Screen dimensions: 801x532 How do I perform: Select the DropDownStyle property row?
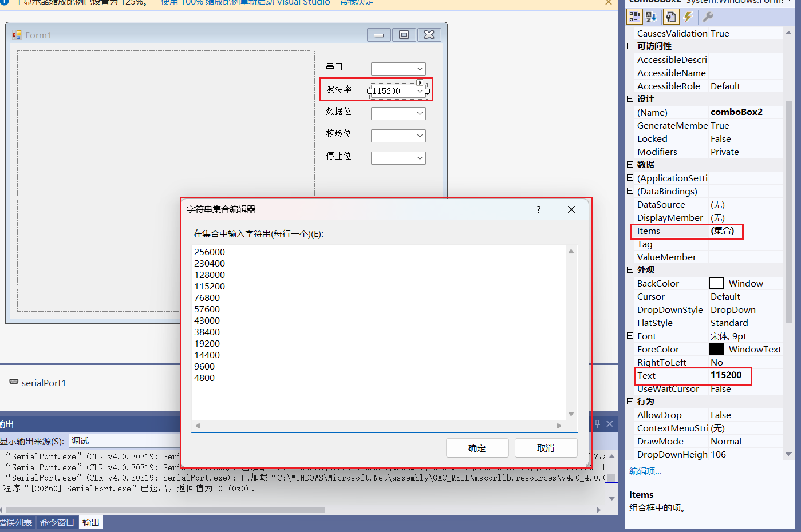tap(709, 309)
